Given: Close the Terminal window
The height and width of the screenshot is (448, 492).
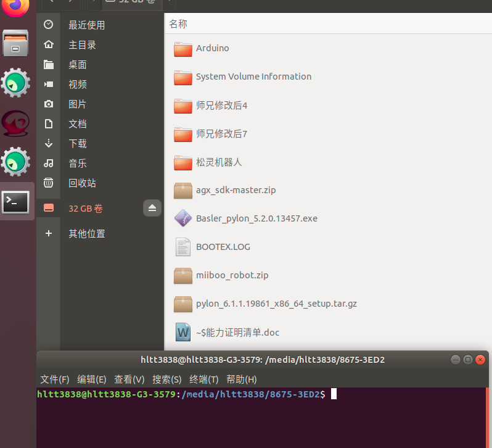Looking at the screenshot, I should pyautogui.click(x=480, y=360).
